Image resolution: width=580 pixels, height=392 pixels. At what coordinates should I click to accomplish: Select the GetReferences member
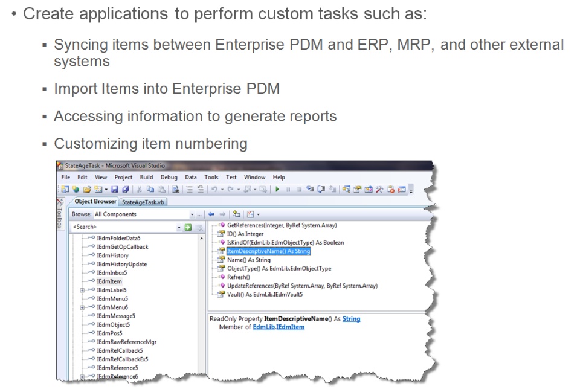282,225
